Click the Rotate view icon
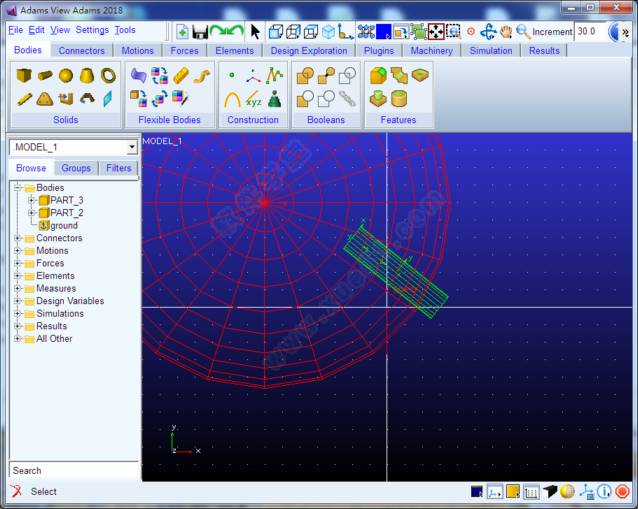The width and height of the screenshot is (638, 509). pos(488,32)
